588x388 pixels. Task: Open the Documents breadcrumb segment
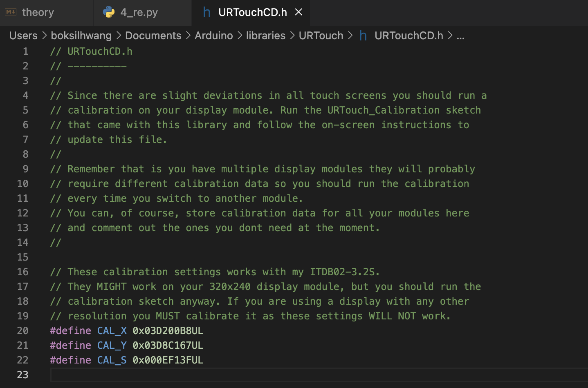pyautogui.click(x=153, y=36)
